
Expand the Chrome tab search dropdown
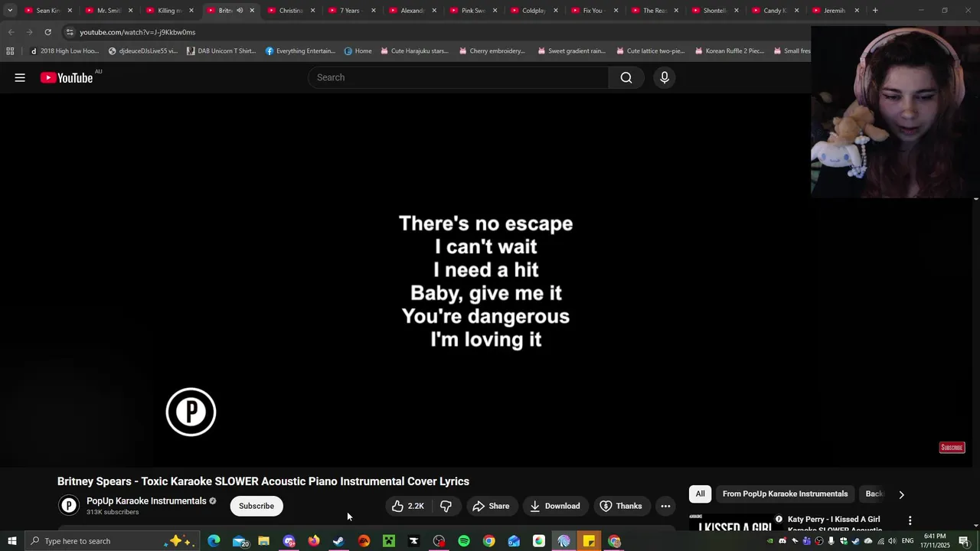coord(10,11)
